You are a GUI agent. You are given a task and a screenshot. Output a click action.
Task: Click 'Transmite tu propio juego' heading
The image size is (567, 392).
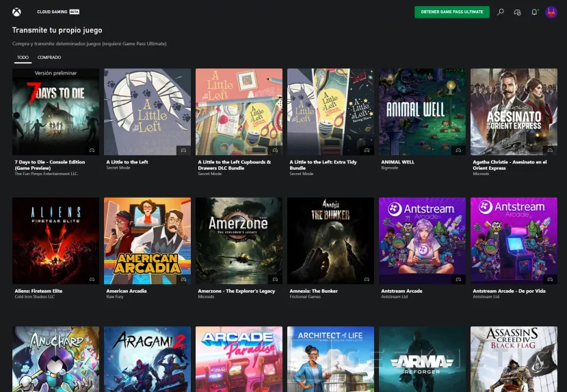57,30
